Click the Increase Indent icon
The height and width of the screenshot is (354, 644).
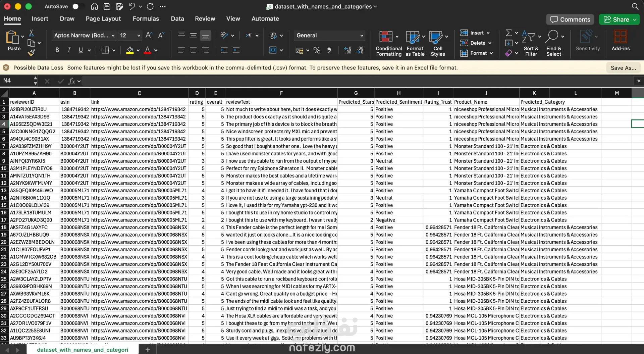(236, 50)
